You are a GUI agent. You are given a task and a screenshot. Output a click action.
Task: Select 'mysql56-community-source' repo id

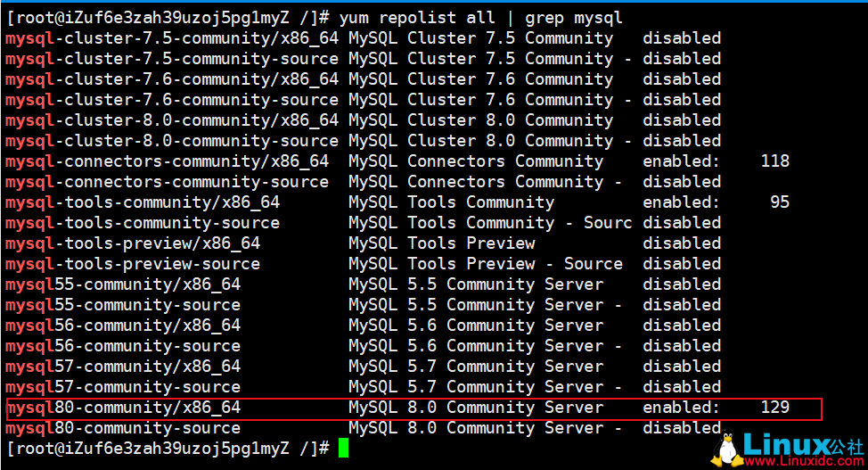123,346
